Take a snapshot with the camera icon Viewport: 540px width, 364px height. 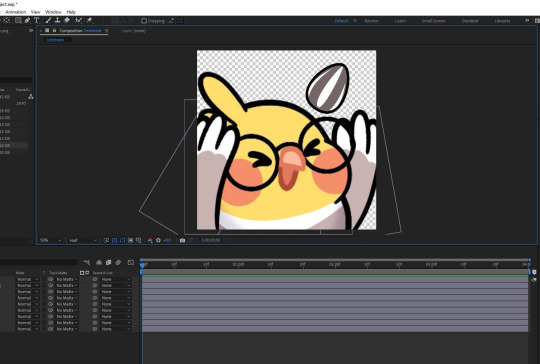tap(183, 240)
